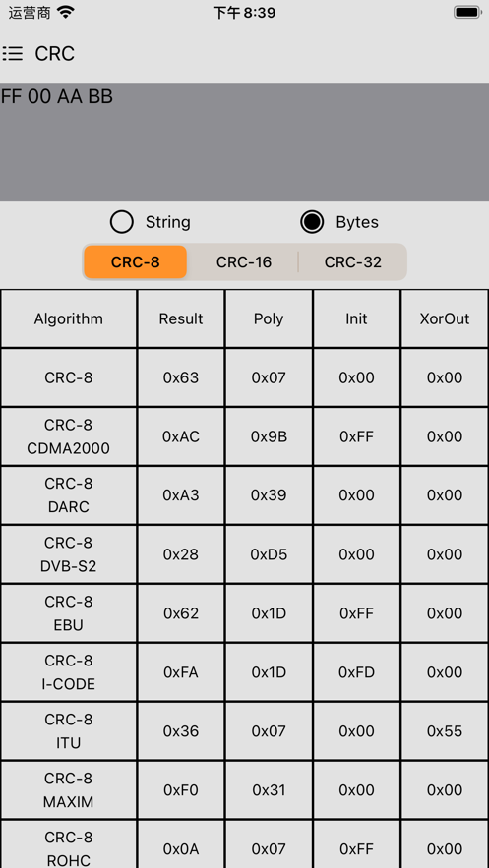This screenshot has height=868, width=489.
Task: Tap the CRC-8 ITU XorOut 0x55
Action: 445,731
